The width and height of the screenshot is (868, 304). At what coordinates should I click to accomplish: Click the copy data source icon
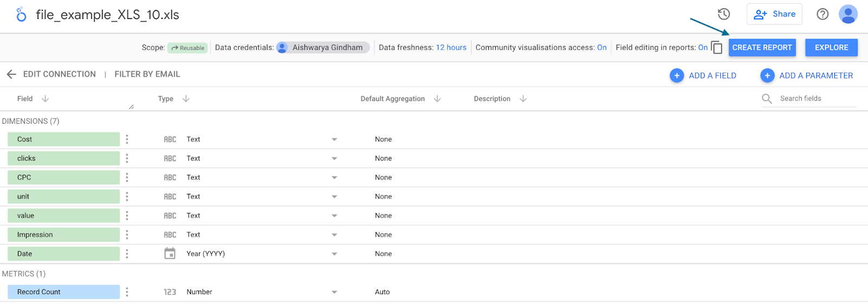point(717,48)
